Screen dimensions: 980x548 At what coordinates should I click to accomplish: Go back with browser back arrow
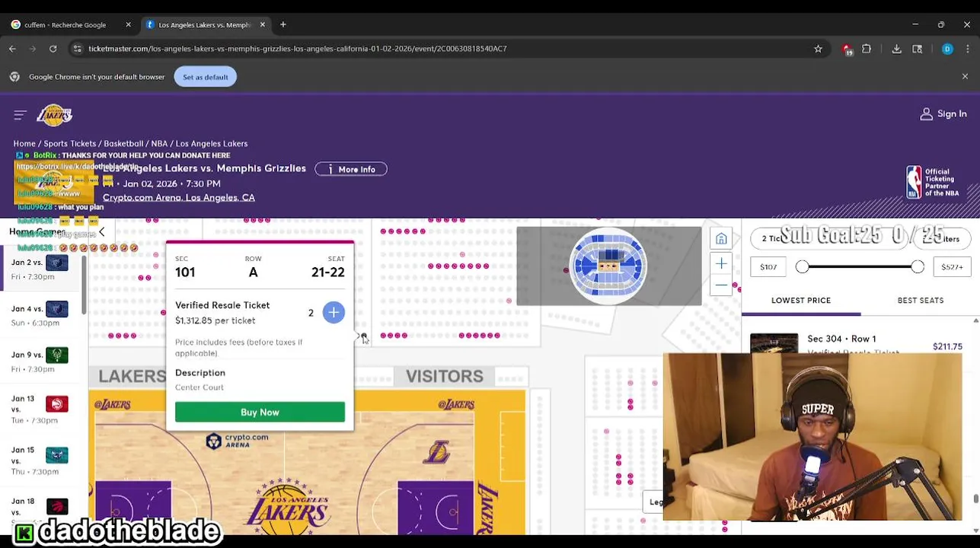pos(12,49)
